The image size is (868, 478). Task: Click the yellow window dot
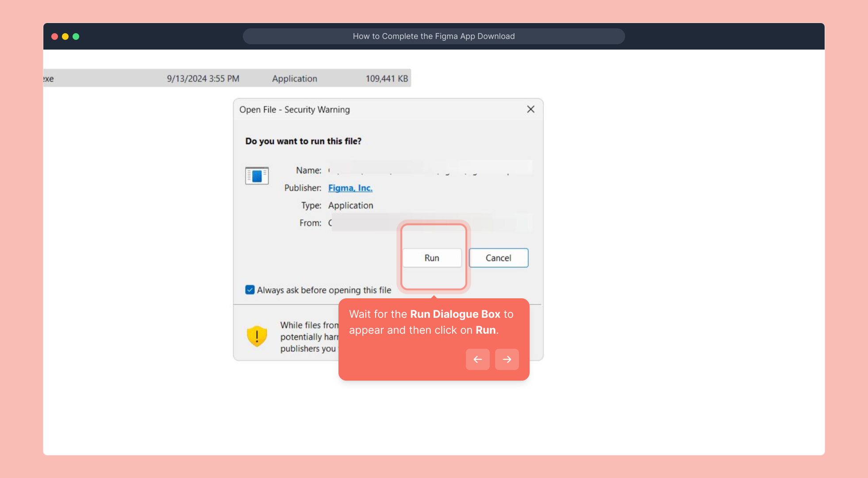click(x=65, y=37)
